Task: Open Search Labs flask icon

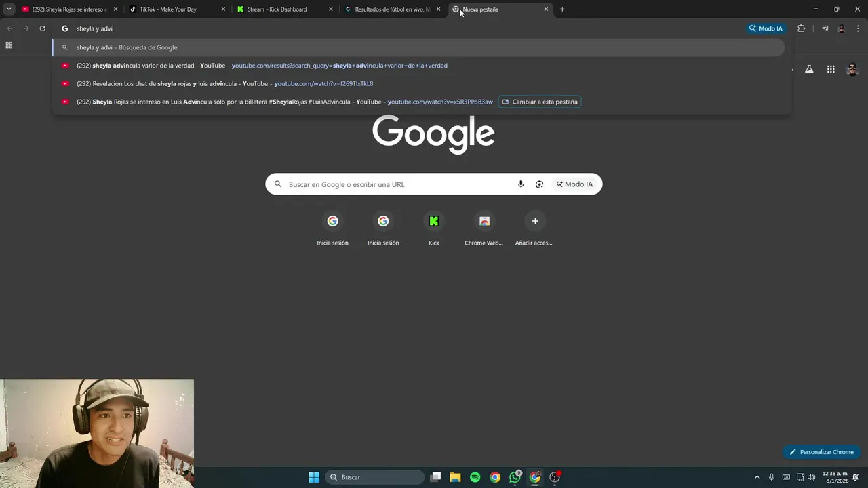Action: (x=809, y=69)
